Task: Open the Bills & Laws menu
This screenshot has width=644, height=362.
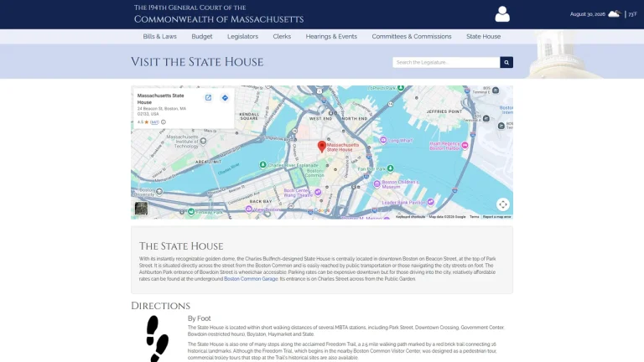Action: click(x=160, y=37)
